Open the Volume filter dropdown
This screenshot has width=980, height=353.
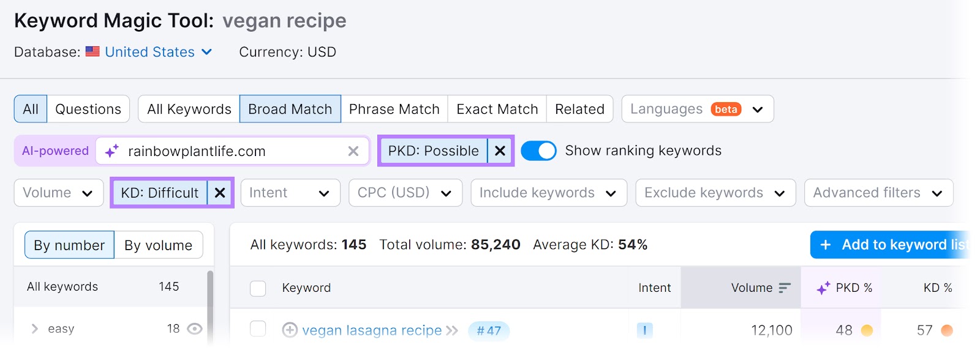[58, 193]
